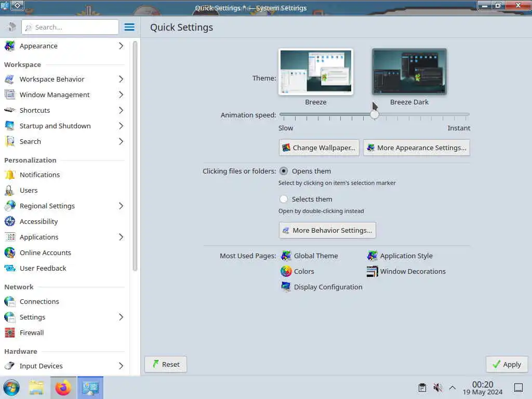Expand Workspace Behavior chevron
This screenshot has height=399, width=532.
tap(121, 79)
